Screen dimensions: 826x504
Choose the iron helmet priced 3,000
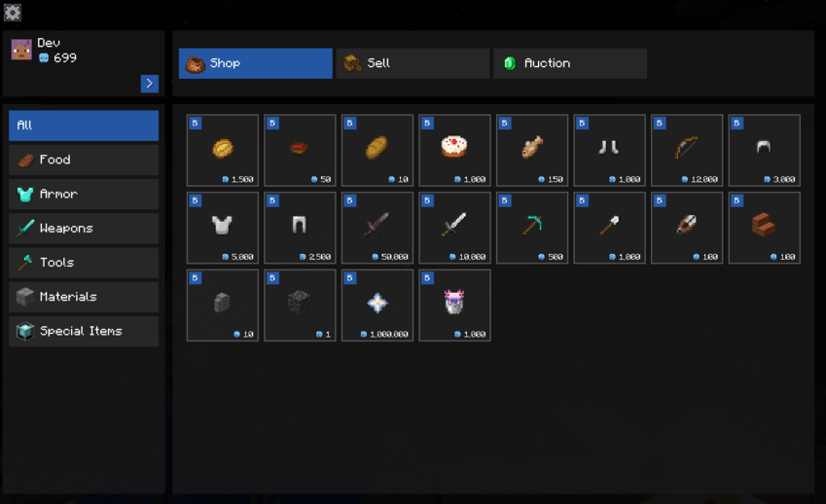click(765, 150)
